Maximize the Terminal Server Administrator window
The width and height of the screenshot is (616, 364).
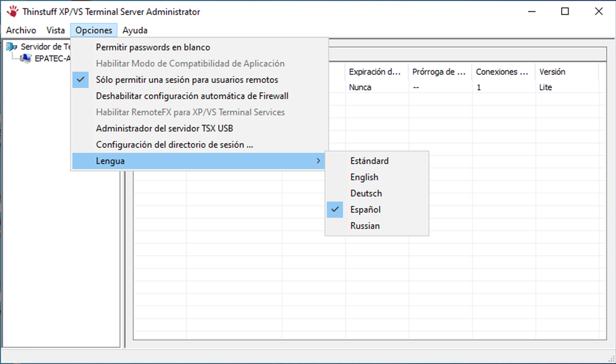point(565,11)
